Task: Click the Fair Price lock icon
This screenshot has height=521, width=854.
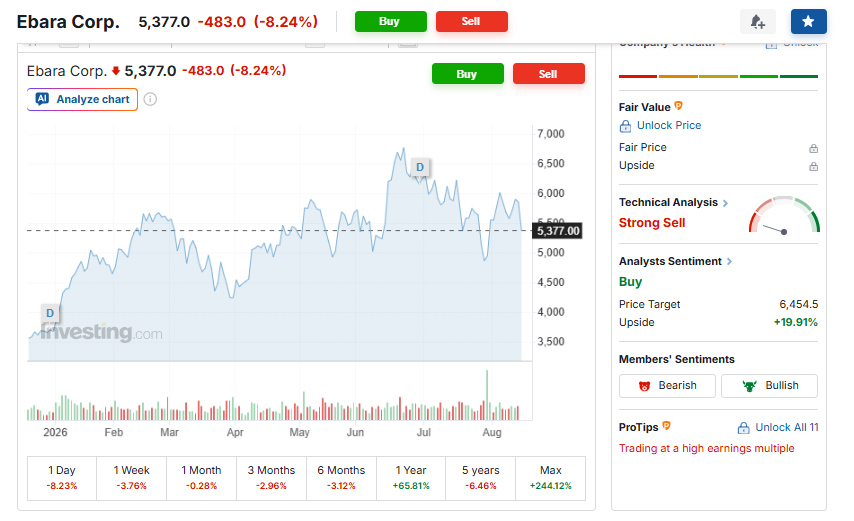Action: pyautogui.click(x=813, y=148)
